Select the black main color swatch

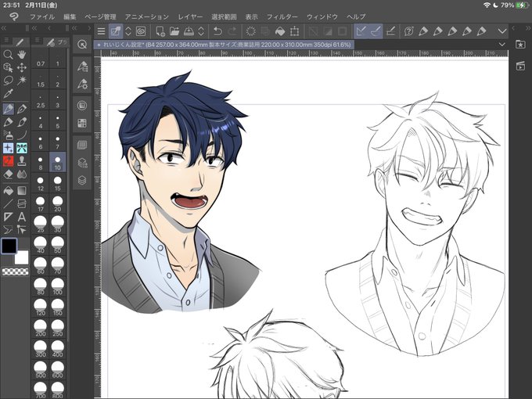coord(9,246)
